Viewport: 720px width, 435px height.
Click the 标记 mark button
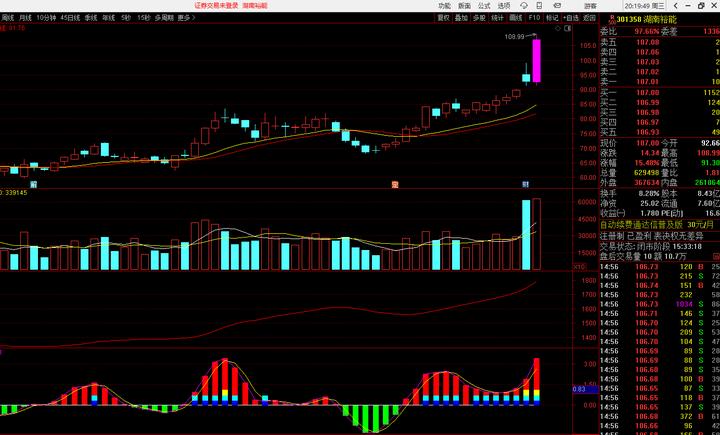click(x=551, y=17)
